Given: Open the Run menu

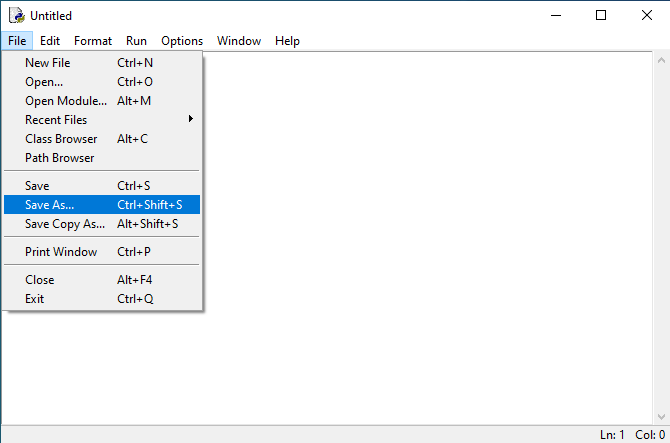Looking at the screenshot, I should [x=136, y=41].
